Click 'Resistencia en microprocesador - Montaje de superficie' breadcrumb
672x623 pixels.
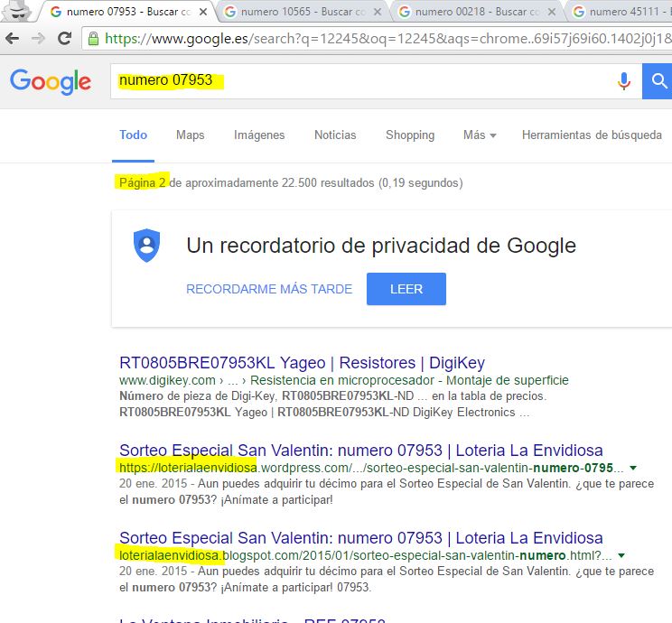[x=409, y=380]
